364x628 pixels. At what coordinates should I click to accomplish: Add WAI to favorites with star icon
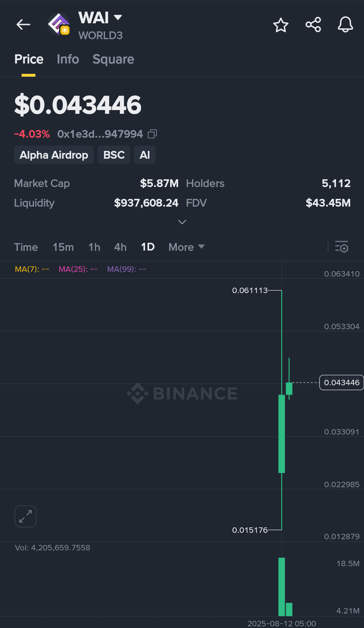click(x=281, y=25)
